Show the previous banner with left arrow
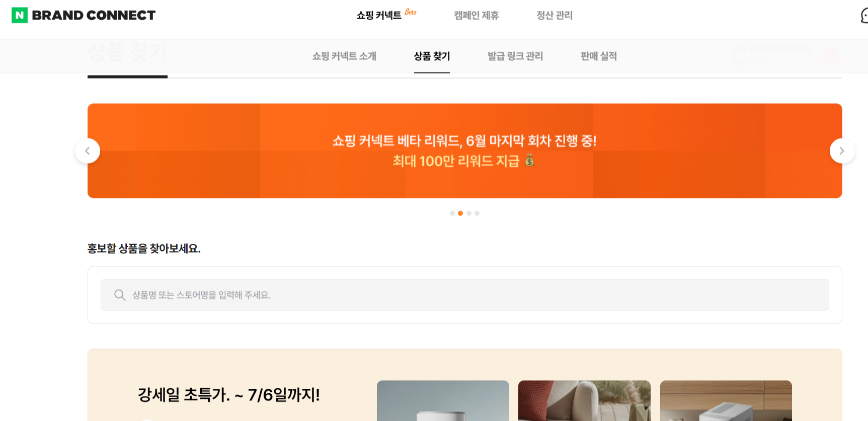The width and height of the screenshot is (868, 421). (88, 151)
